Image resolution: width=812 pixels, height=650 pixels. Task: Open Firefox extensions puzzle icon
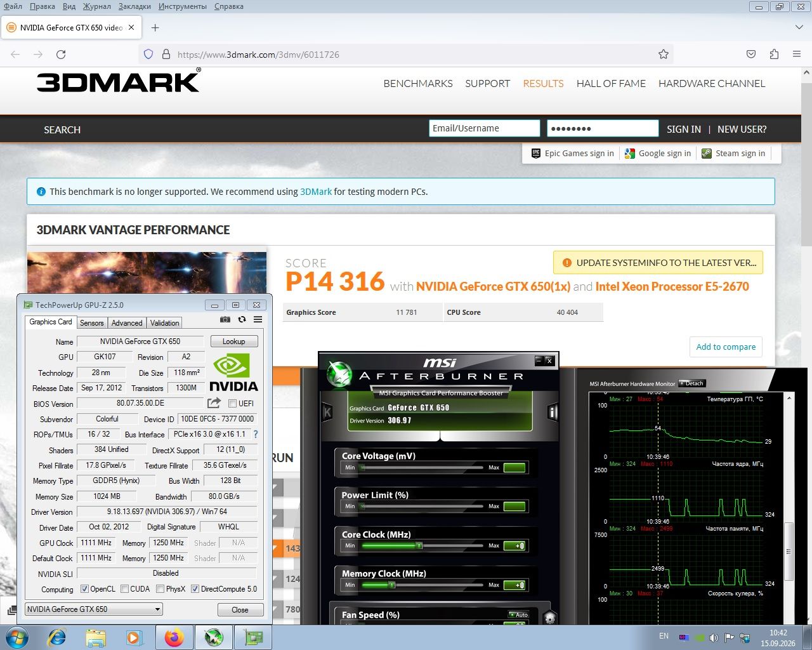[774, 55]
